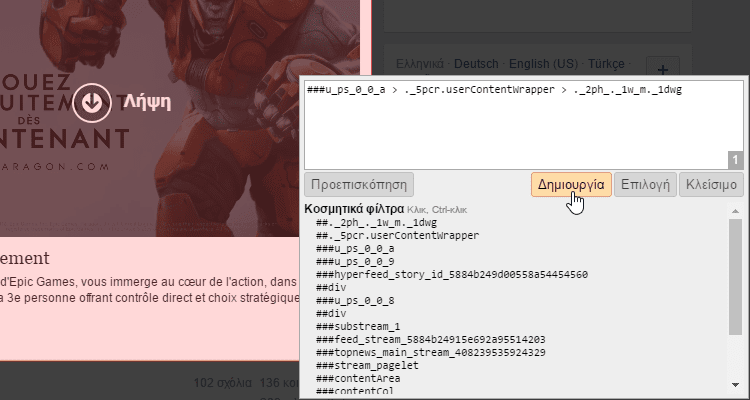Click the matched element count badge 1

pos(736,160)
